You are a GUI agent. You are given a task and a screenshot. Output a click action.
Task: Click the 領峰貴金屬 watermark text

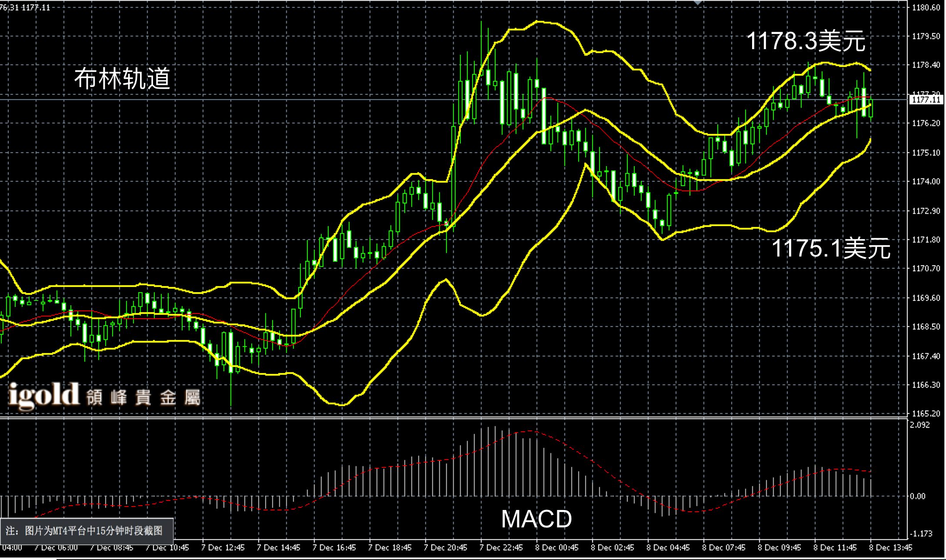[x=143, y=397]
